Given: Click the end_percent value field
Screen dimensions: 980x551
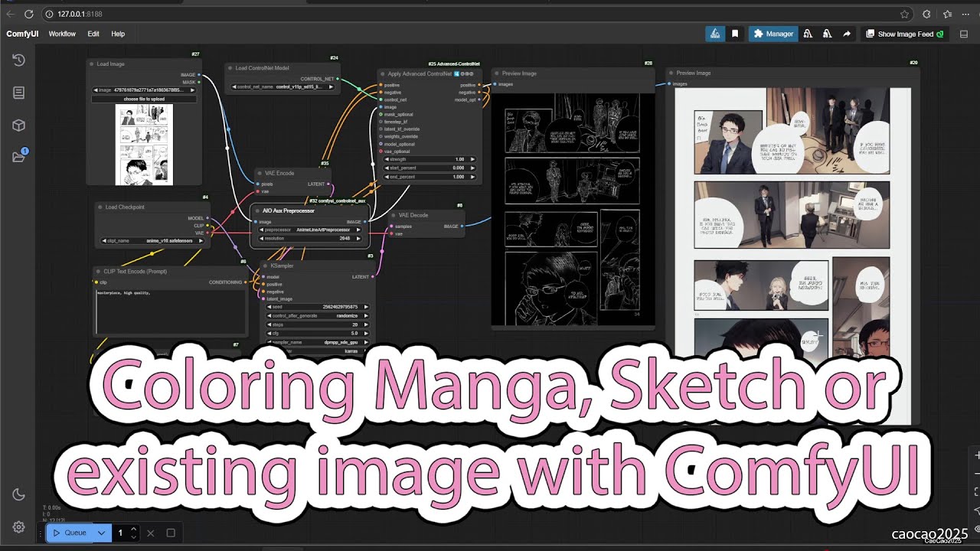Looking at the screenshot, I should [429, 177].
